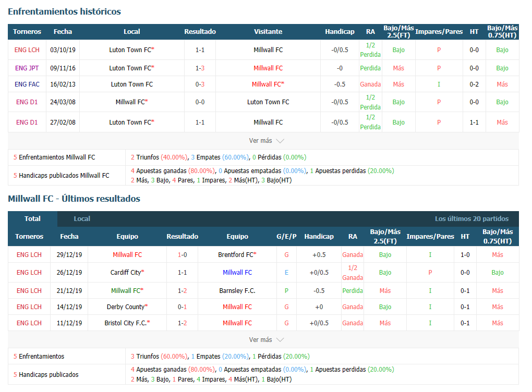This screenshot has height=392, width=532.
Task: Click Millwall FC local in the 24/03/08 row
Action: [x=130, y=102]
